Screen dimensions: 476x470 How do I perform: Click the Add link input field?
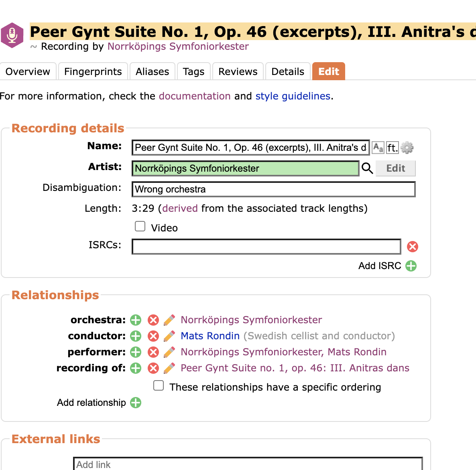coord(248,464)
